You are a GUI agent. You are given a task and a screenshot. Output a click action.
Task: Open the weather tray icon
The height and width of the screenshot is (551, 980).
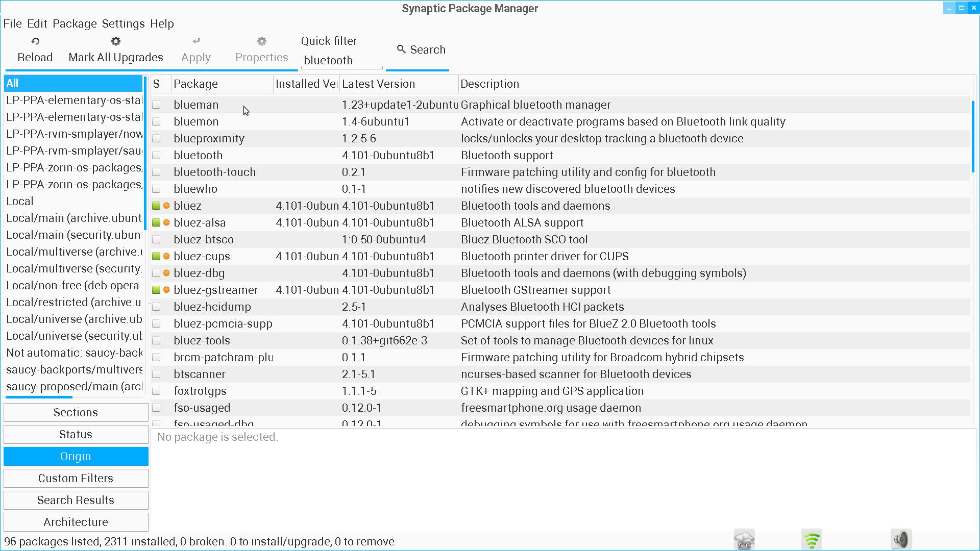click(744, 539)
